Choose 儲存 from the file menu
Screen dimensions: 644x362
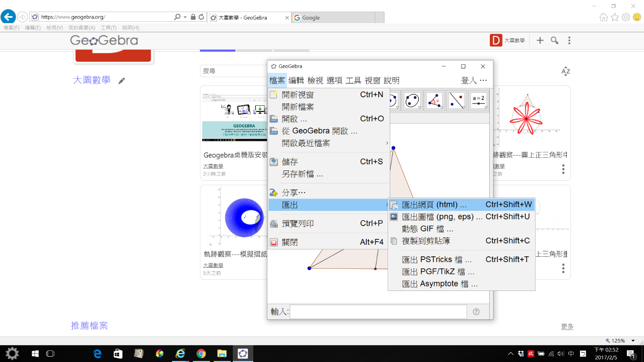(x=328, y=162)
